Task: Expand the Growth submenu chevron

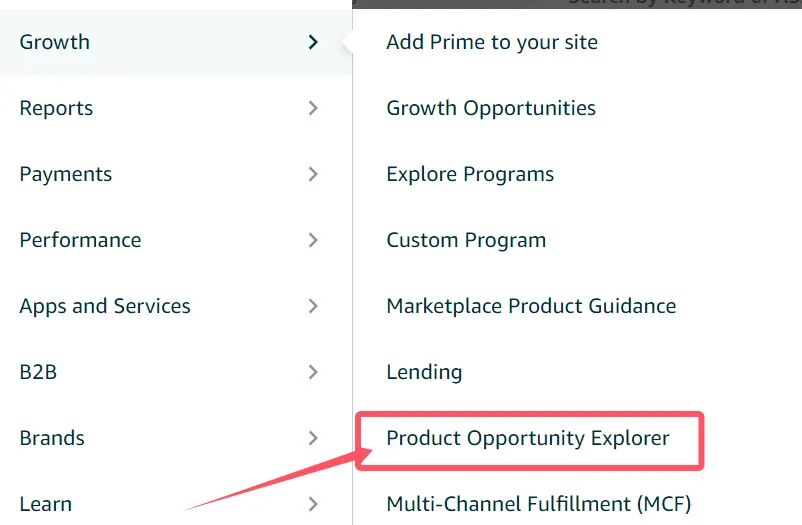Action: [x=313, y=42]
